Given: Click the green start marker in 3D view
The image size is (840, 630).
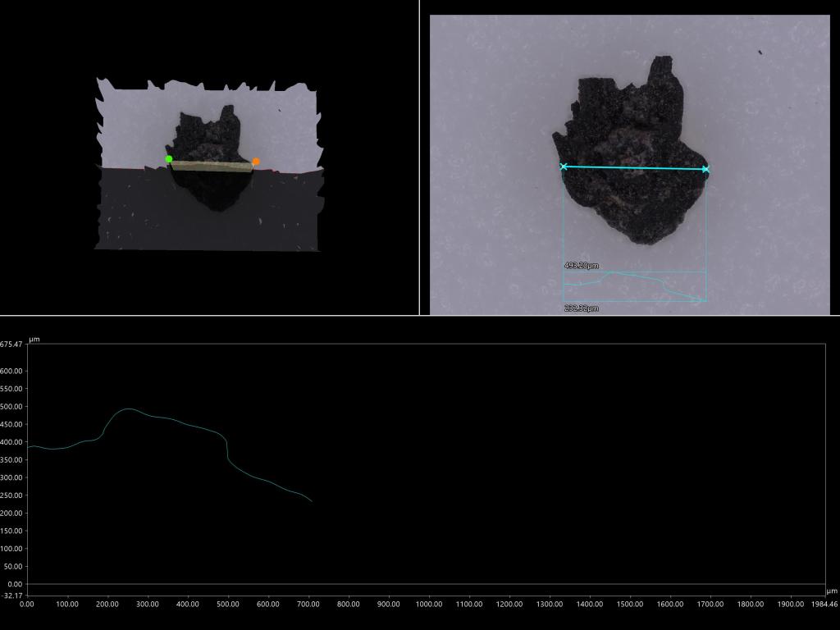Looking at the screenshot, I should tap(169, 159).
